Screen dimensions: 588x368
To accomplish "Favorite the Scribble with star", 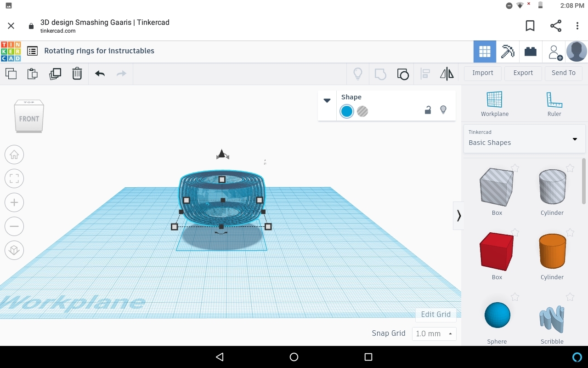I will click(x=570, y=297).
